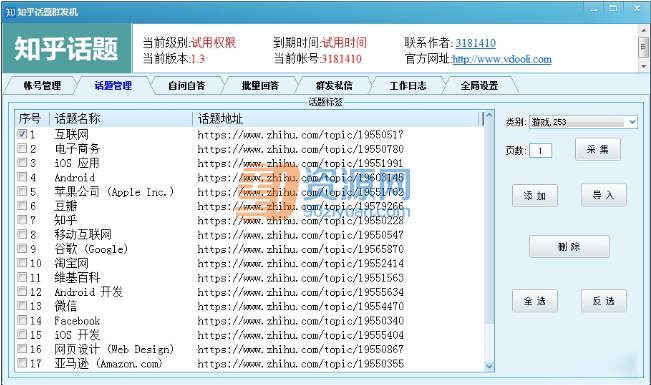Image resolution: width=651 pixels, height=385 pixels.
Task: Click into the 页数 page number field
Action: point(541,150)
